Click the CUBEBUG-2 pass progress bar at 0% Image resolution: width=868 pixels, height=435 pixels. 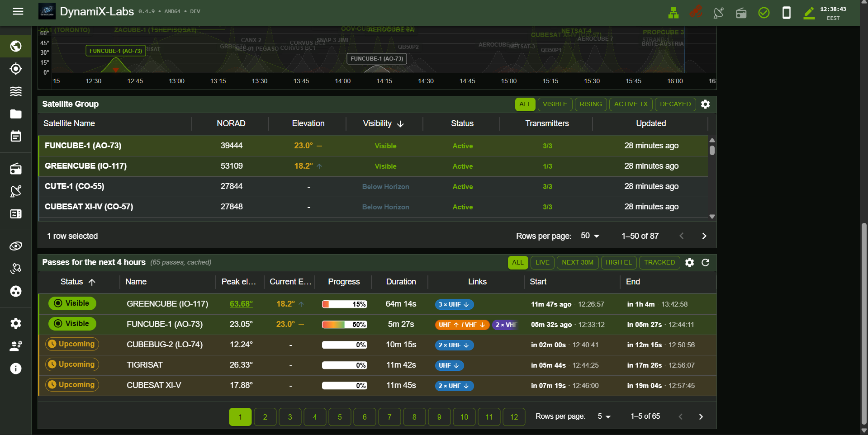[345, 345]
